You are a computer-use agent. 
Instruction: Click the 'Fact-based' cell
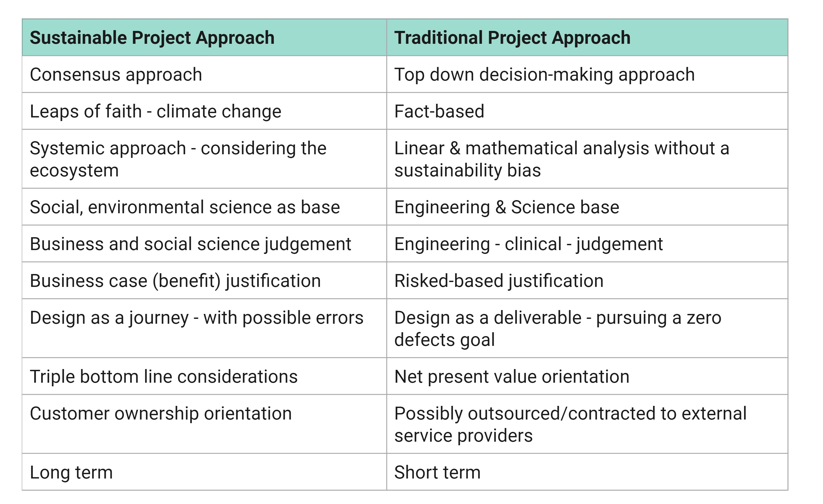pyautogui.click(x=439, y=111)
